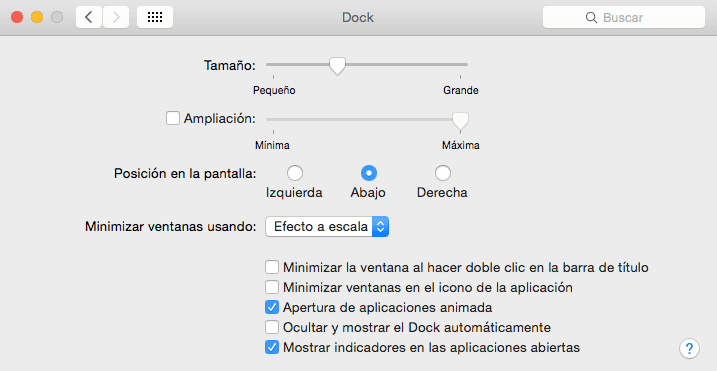
Task: Click the Tamaño slider knob
Action: click(337, 66)
